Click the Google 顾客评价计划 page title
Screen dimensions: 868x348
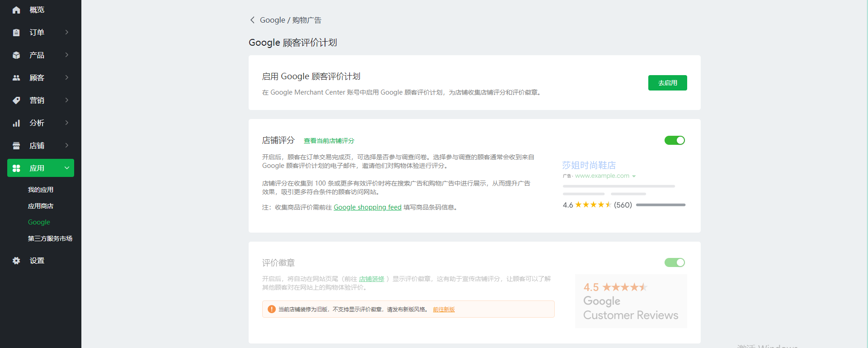(293, 43)
